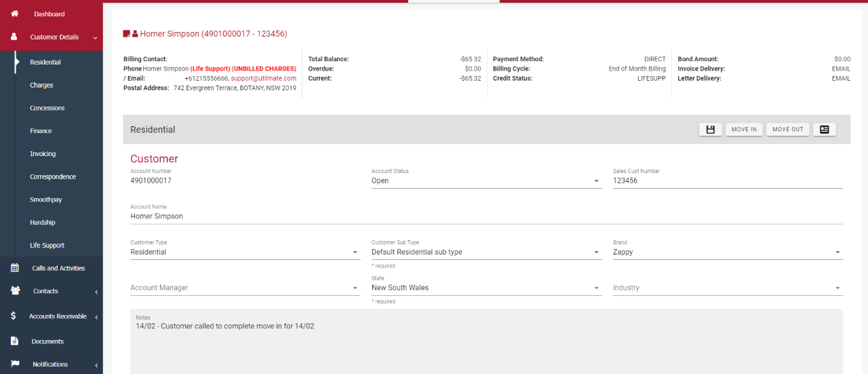Viewport: 868px width, 374px height.
Task: Click the Documents file icon
Action: point(14,341)
